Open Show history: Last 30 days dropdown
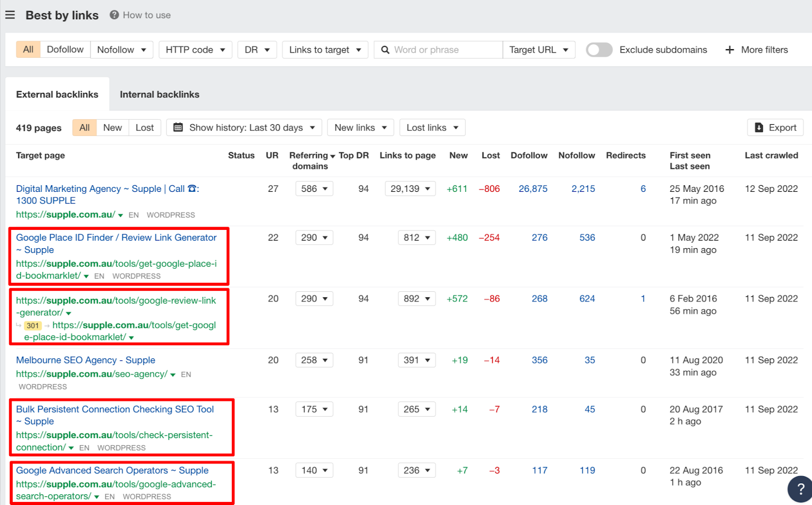This screenshot has height=505, width=812. tap(244, 127)
